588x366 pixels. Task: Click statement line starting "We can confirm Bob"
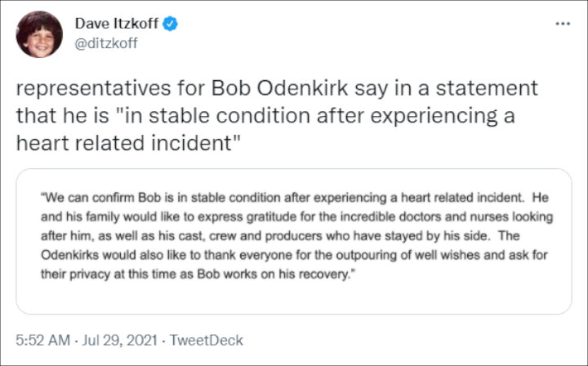tap(295, 198)
